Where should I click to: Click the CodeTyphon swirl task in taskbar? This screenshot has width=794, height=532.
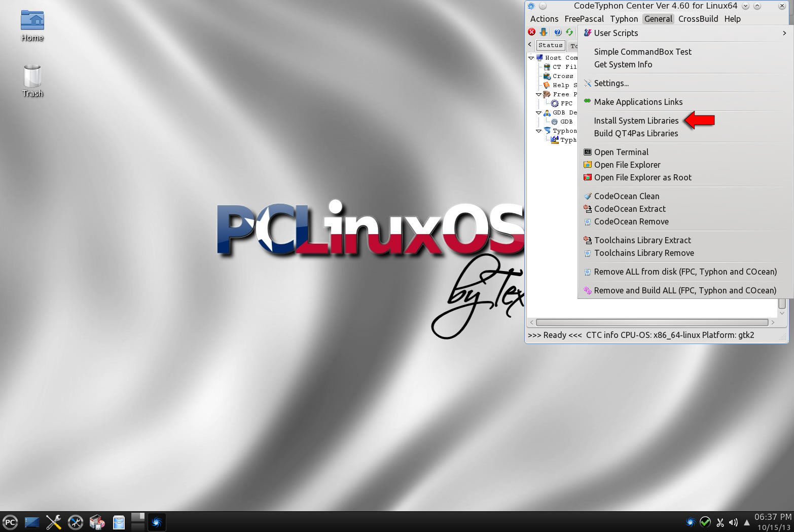coord(157,522)
